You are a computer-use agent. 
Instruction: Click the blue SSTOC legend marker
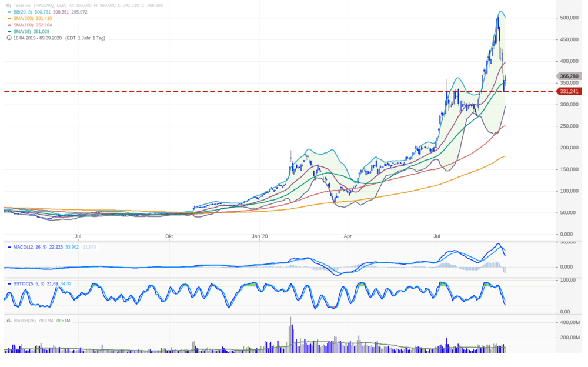click(x=9, y=284)
